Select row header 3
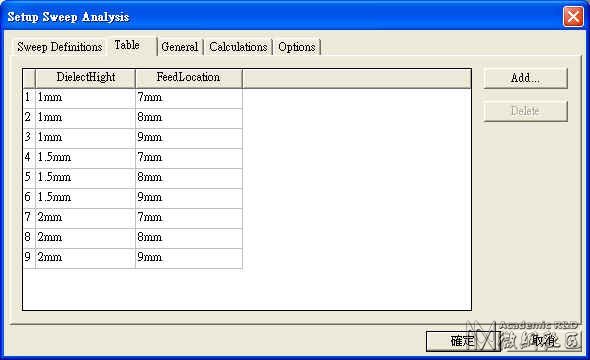Viewport: 590px width, 360px height. 29,138
